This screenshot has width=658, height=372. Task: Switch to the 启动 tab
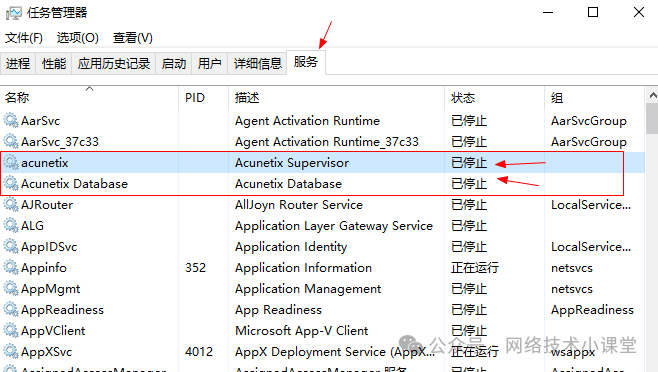[x=174, y=63]
